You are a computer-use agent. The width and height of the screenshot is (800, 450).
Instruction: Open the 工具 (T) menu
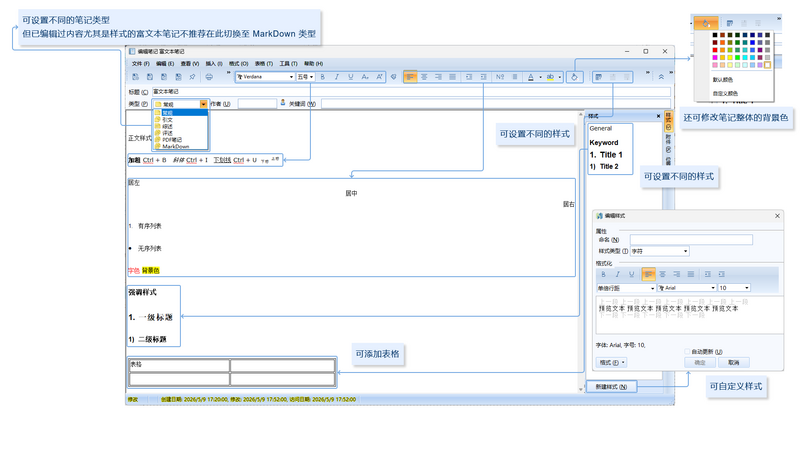pos(288,64)
